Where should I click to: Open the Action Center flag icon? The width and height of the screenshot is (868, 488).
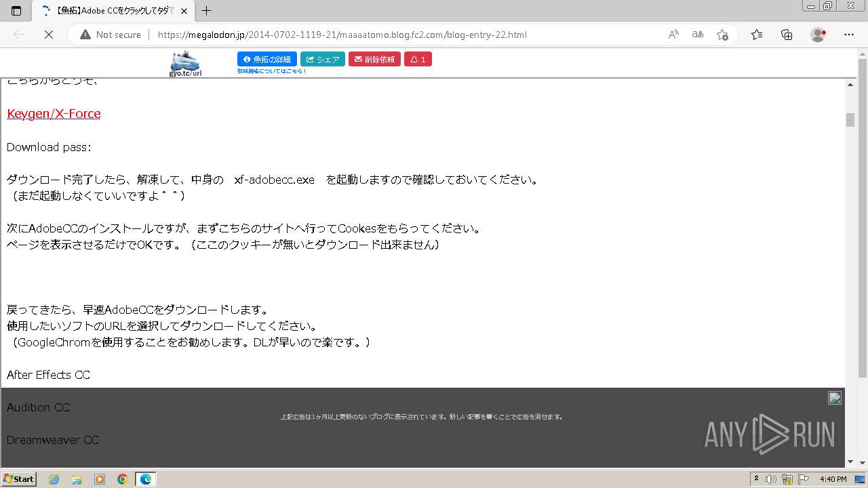click(802, 479)
